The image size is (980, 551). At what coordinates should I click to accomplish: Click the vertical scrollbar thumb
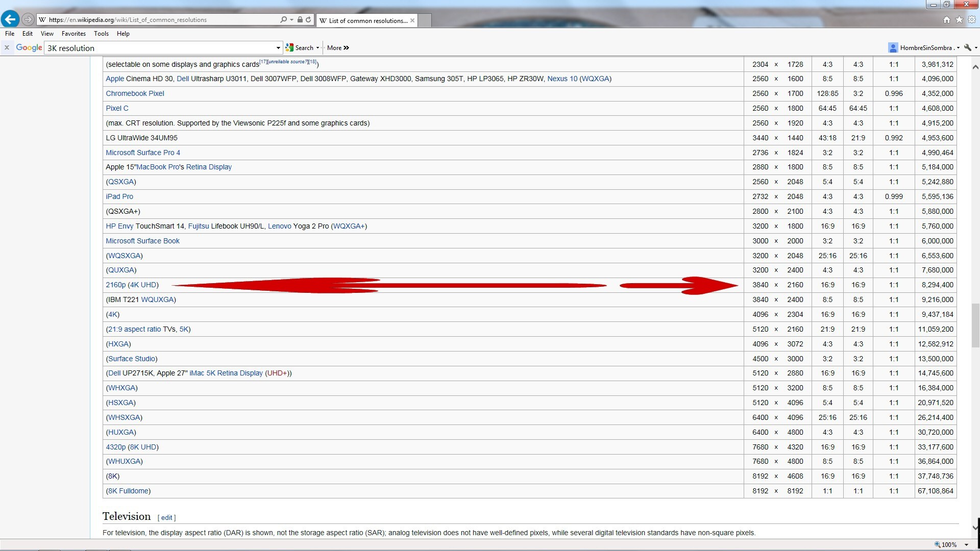975,325
